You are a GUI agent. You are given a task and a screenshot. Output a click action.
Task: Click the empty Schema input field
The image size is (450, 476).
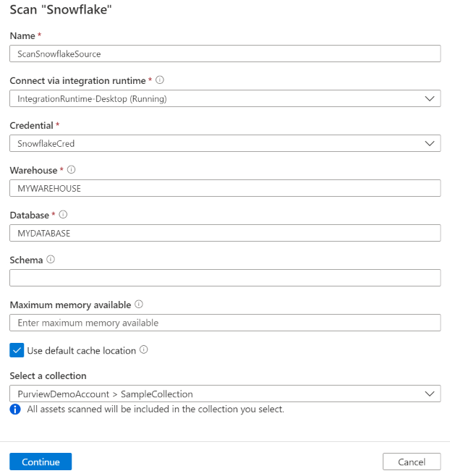click(x=224, y=278)
